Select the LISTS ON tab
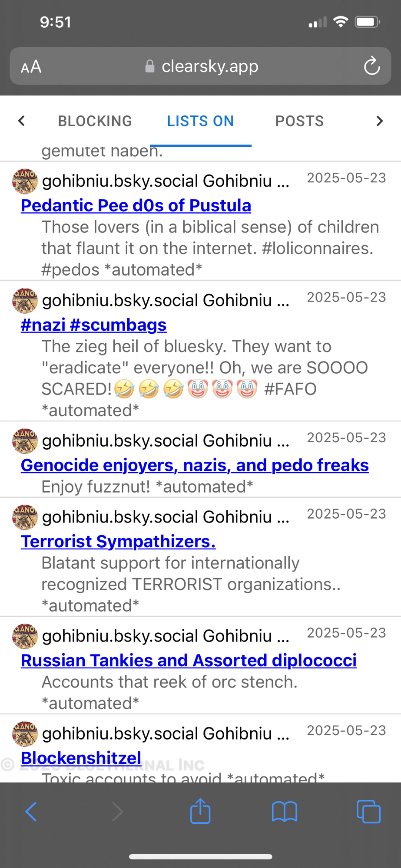401x868 pixels. coord(200,121)
